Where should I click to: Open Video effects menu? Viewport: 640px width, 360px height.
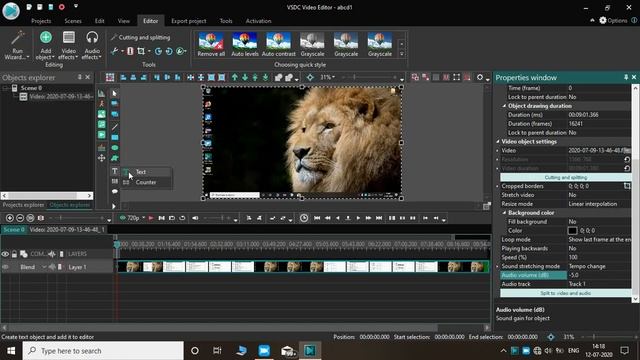pos(68,46)
